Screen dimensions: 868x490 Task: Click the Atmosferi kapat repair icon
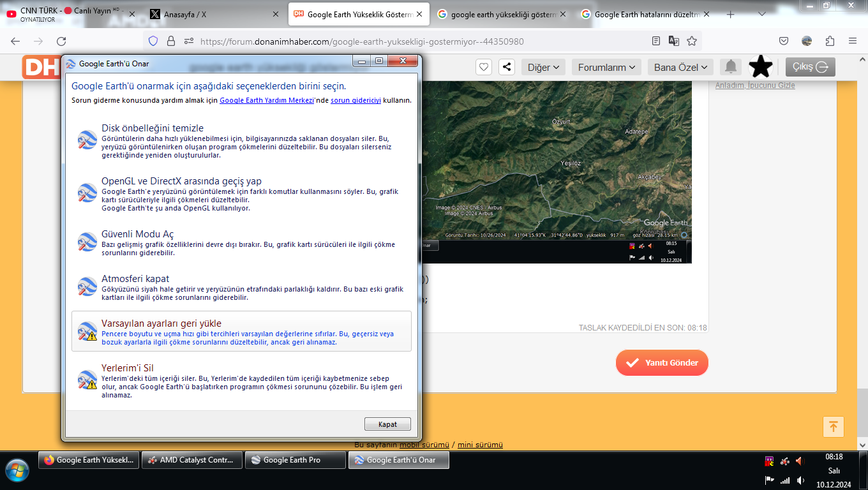[x=87, y=286]
